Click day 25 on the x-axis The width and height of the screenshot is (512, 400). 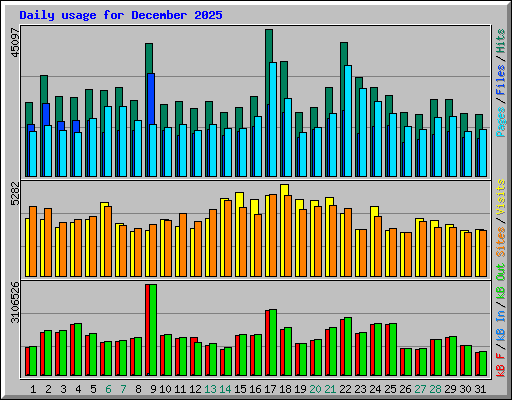coord(390,389)
